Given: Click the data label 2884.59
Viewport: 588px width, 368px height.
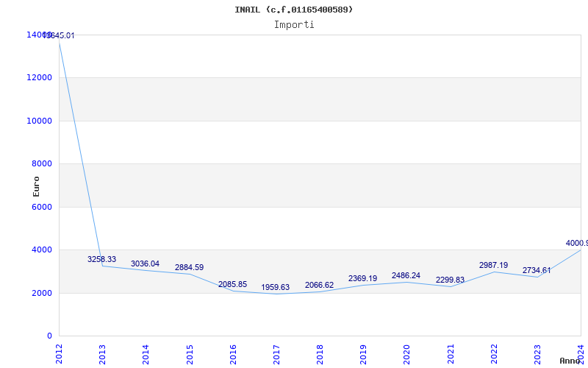Looking at the screenshot, I should click(189, 267).
